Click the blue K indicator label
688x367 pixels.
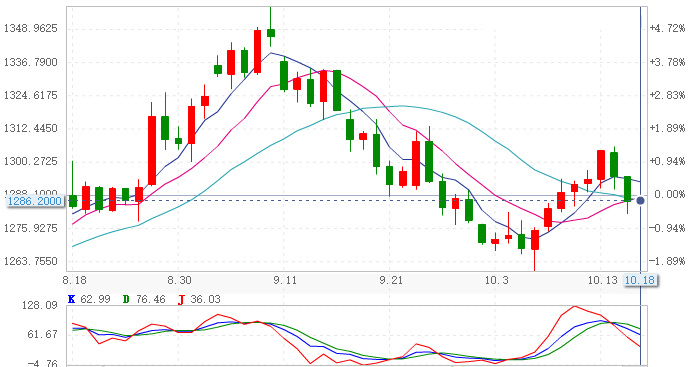pos(72,299)
